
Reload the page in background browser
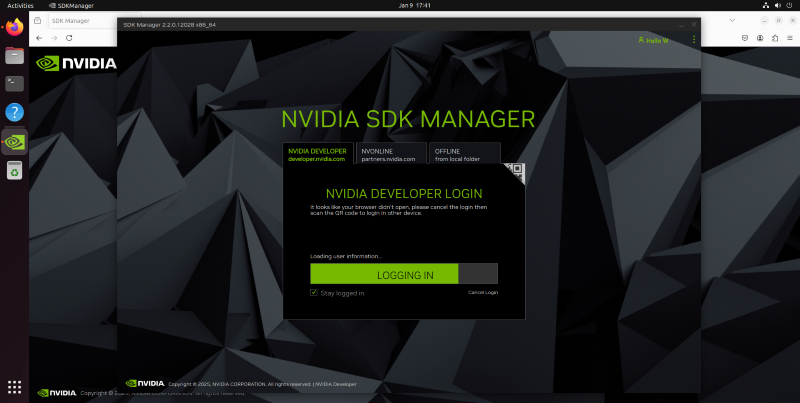(x=69, y=37)
